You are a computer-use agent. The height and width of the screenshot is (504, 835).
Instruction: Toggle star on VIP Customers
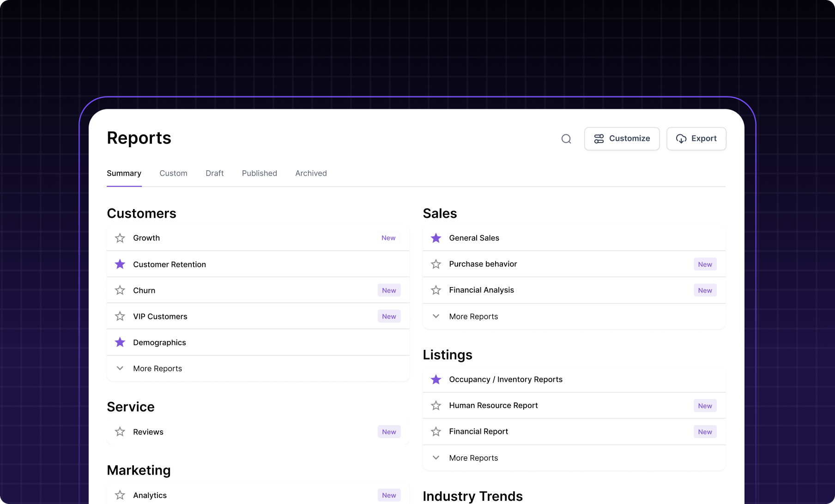tap(120, 317)
